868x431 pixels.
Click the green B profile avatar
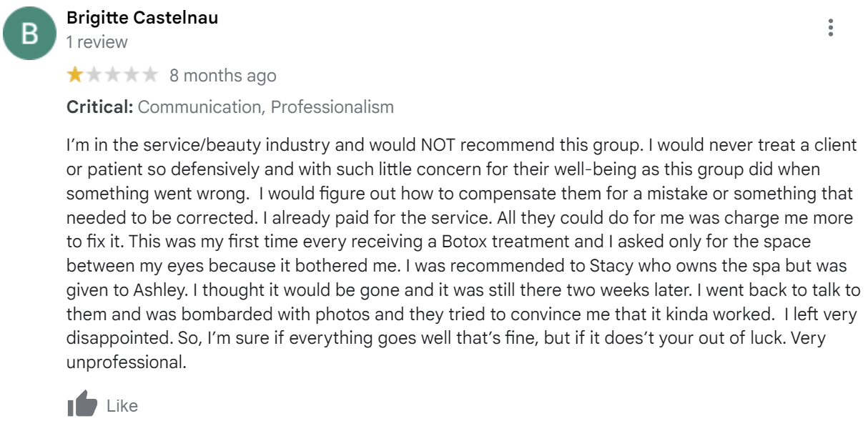pyautogui.click(x=29, y=34)
